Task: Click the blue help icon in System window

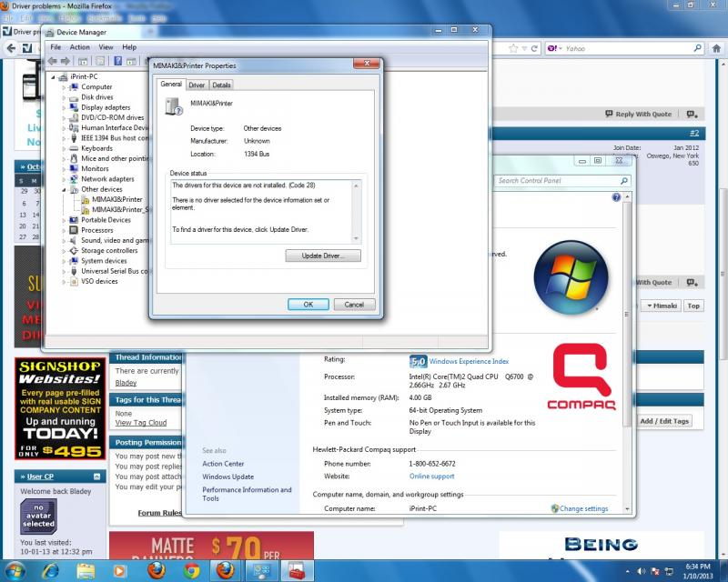Action: pyautogui.click(x=616, y=197)
